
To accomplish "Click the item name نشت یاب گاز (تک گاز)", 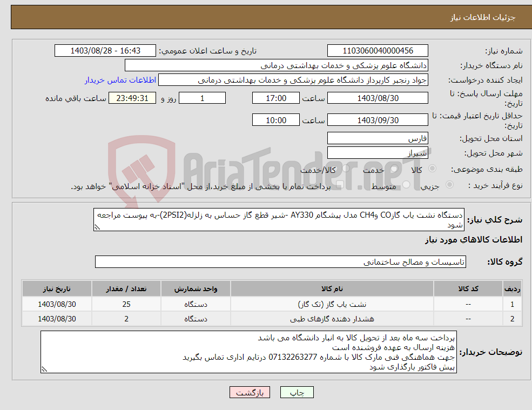I will [332, 304].
